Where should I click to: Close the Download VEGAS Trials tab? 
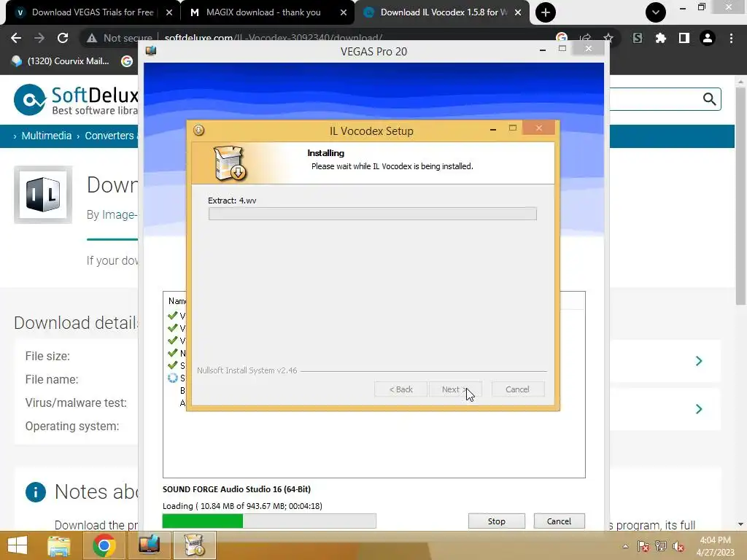[169, 12]
